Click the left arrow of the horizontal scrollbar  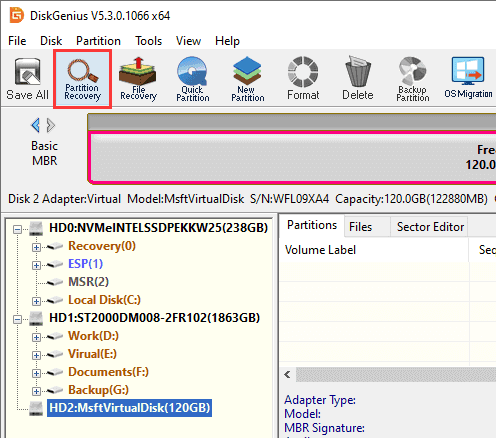tap(288, 375)
